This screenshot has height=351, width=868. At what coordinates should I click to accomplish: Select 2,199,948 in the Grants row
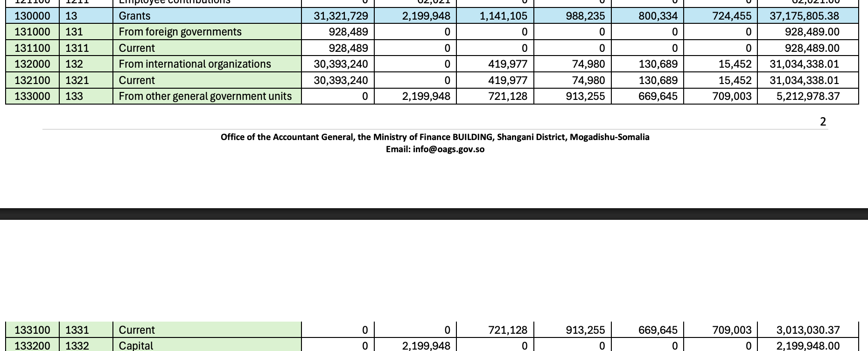point(426,16)
